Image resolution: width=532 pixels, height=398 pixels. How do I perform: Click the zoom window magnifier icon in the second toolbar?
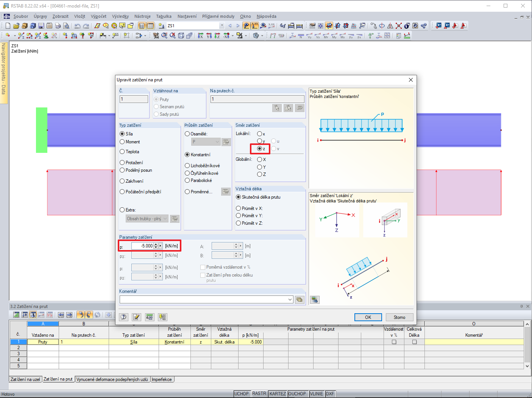click(164, 36)
